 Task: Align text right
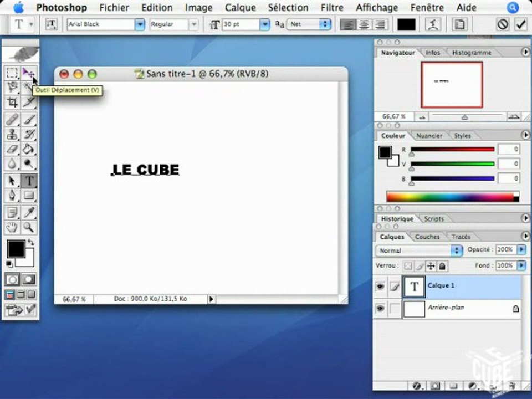coord(380,24)
